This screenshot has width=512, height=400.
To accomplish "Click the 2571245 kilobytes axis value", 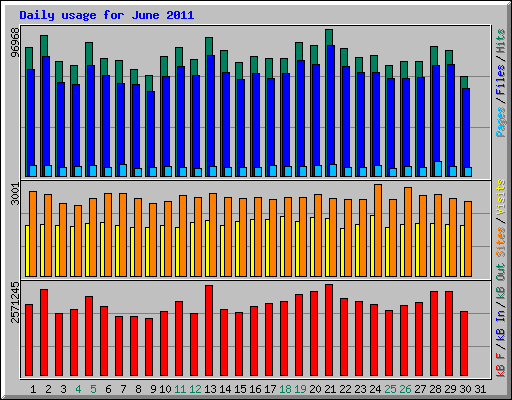I will 15,302.
